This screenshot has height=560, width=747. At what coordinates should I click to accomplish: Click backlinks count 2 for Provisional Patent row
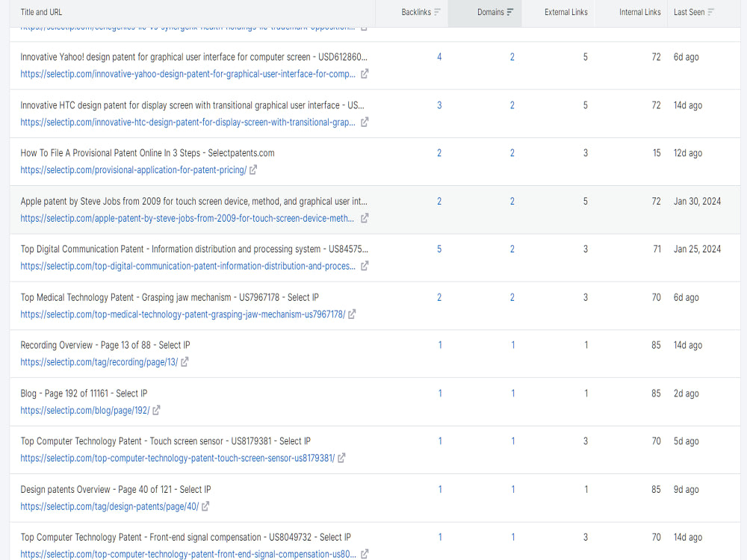tap(439, 153)
